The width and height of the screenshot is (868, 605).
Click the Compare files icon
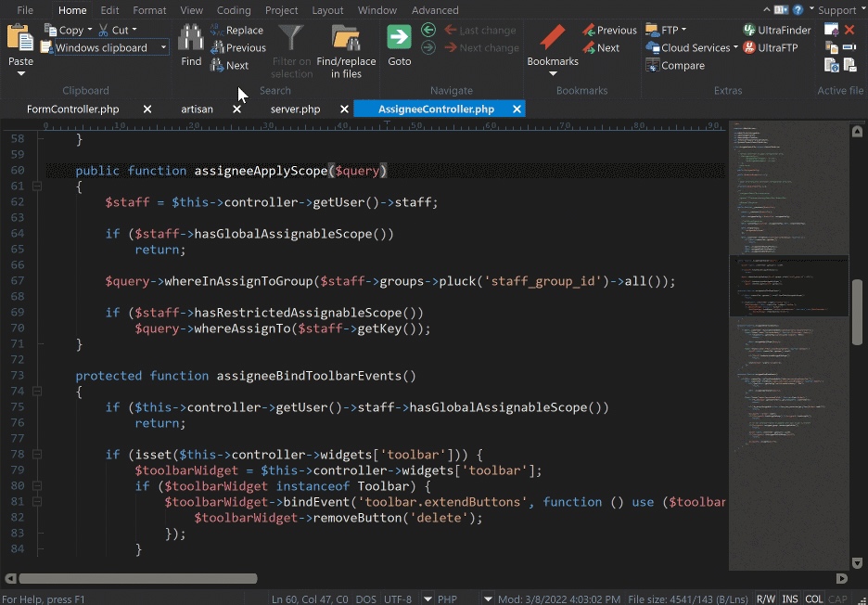tap(653, 65)
